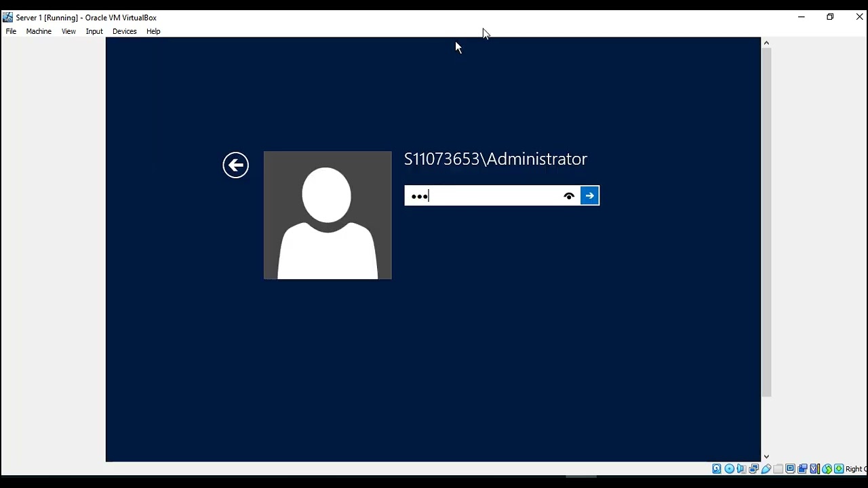
Task: Submit password with the blue arrow button
Action: click(x=589, y=196)
